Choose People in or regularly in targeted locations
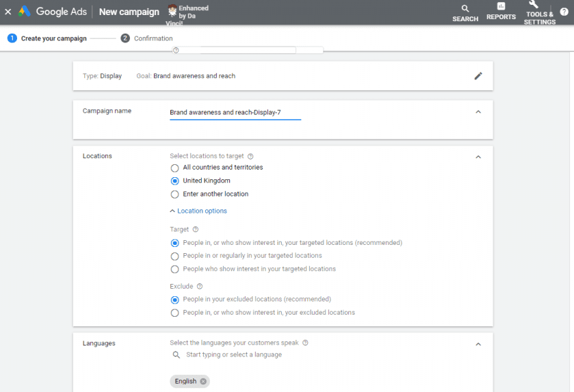 click(174, 256)
